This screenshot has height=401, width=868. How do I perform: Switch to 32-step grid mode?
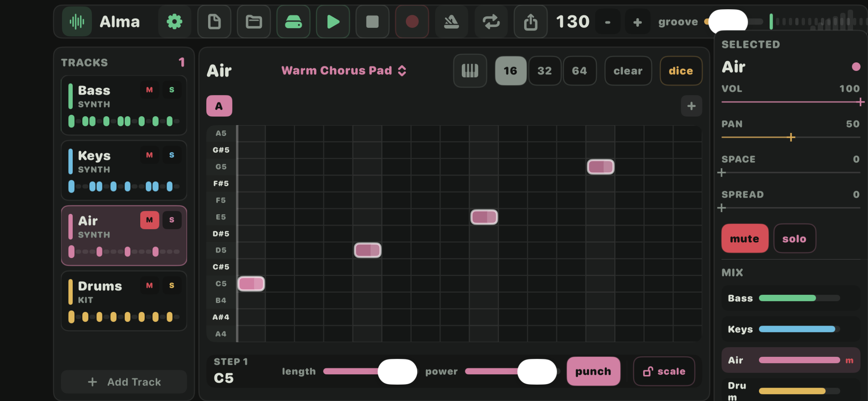pyautogui.click(x=545, y=71)
